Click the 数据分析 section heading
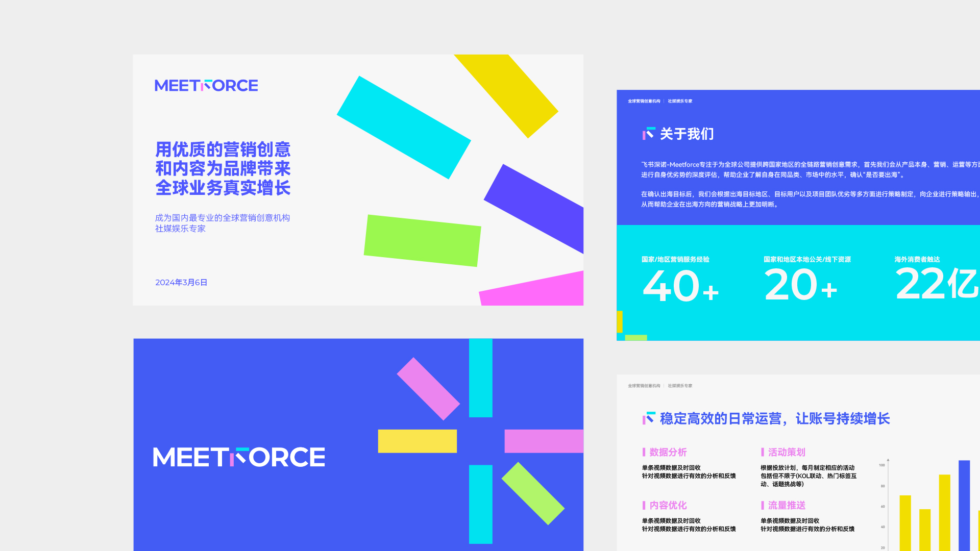 (x=668, y=452)
